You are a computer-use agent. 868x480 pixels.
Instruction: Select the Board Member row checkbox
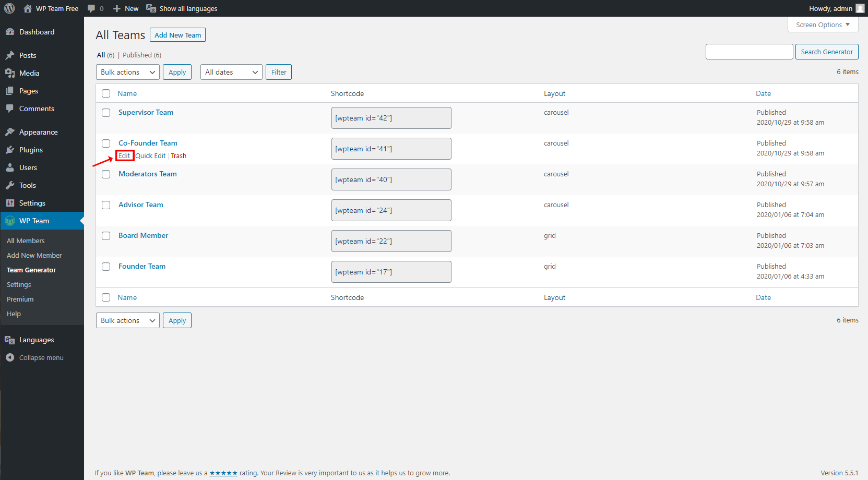pyautogui.click(x=106, y=236)
